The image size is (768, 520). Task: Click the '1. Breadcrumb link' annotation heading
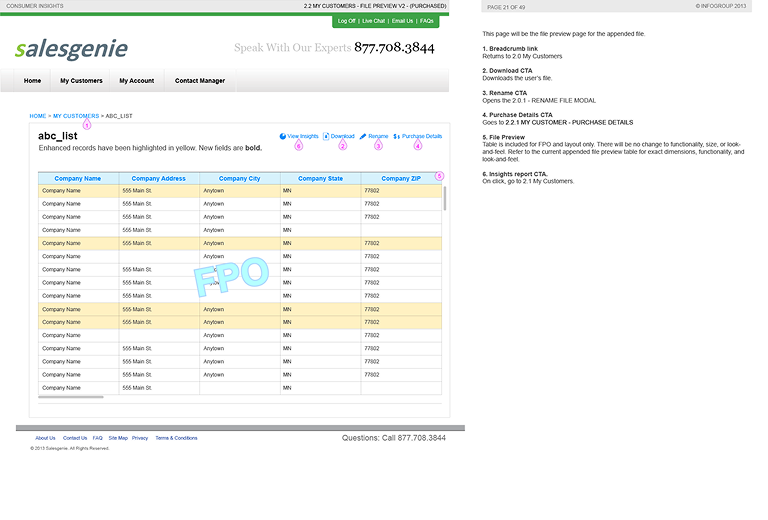pyautogui.click(x=510, y=49)
